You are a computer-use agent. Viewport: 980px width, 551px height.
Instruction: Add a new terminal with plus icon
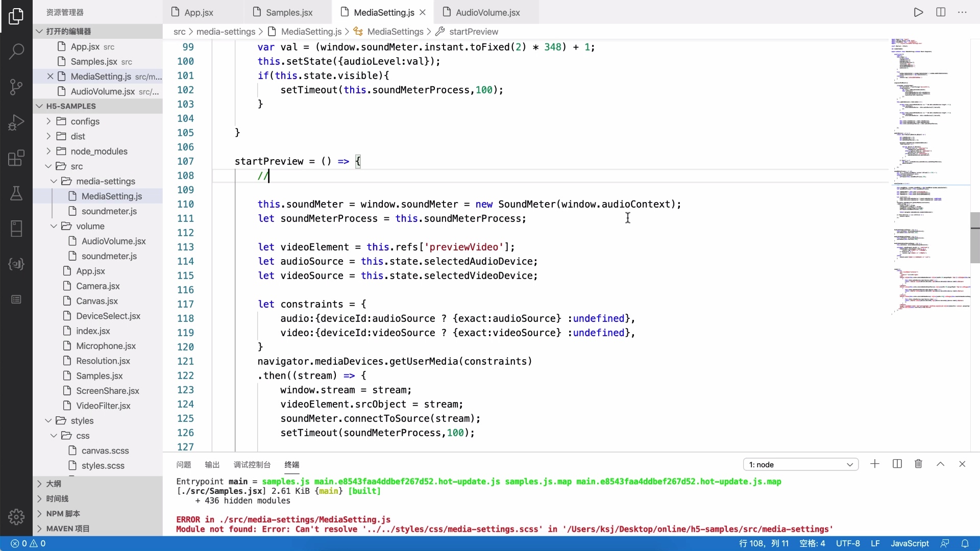(875, 464)
